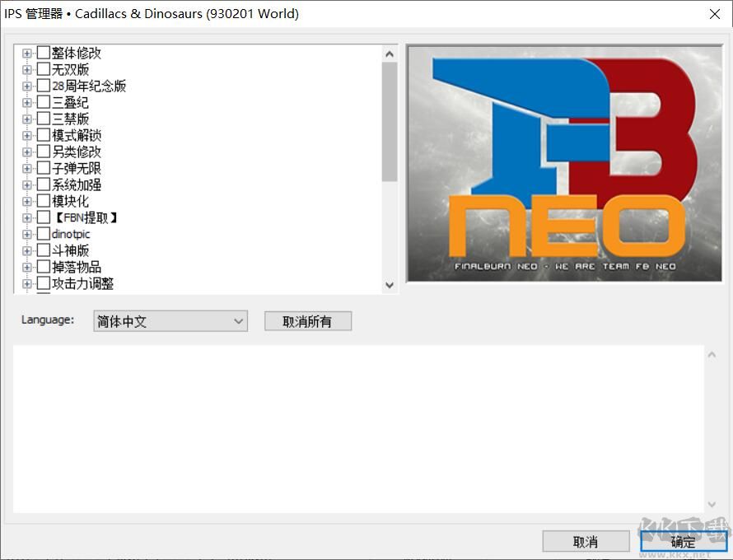Viewport: 733px width, 560px height.
Task: Enable the 模式解锁 checkbox
Action: [x=44, y=135]
